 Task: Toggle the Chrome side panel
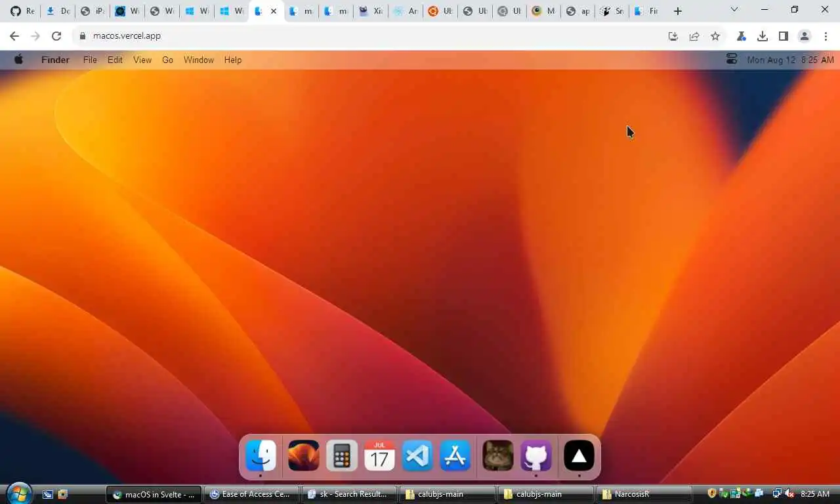click(x=784, y=36)
